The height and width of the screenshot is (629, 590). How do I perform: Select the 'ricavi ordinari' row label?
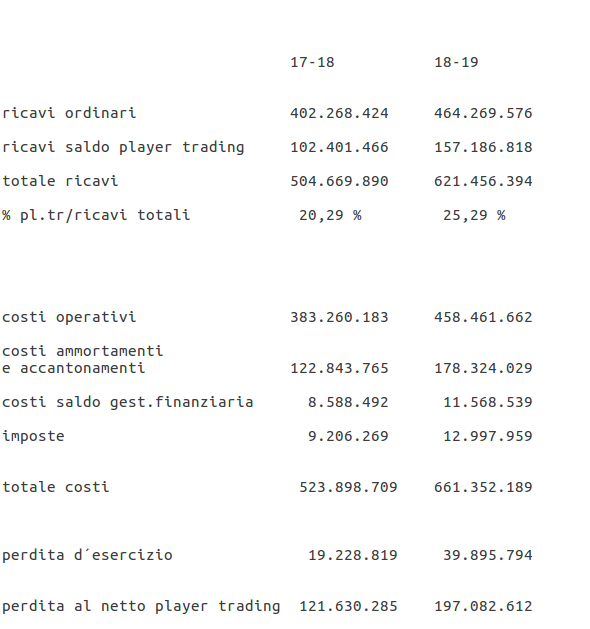tap(69, 113)
